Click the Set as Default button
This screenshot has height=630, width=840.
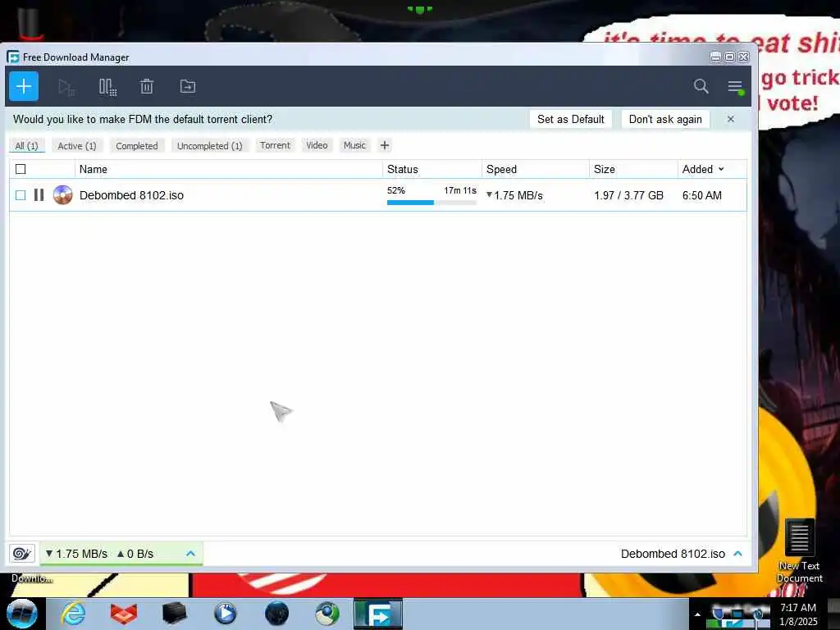point(571,119)
